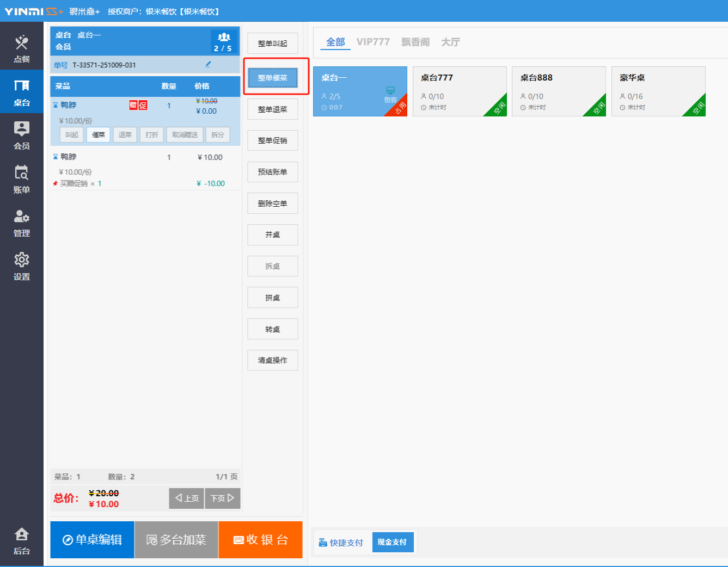Image resolution: width=728 pixels, height=567 pixels.
Task: Click the guest count icon 2/5
Action: pos(223,41)
